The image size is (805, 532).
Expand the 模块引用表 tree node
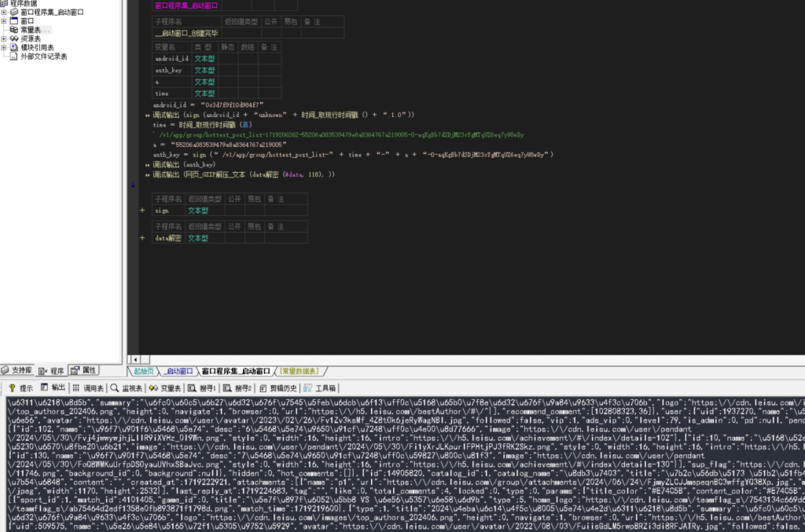[x=4, y=47]
